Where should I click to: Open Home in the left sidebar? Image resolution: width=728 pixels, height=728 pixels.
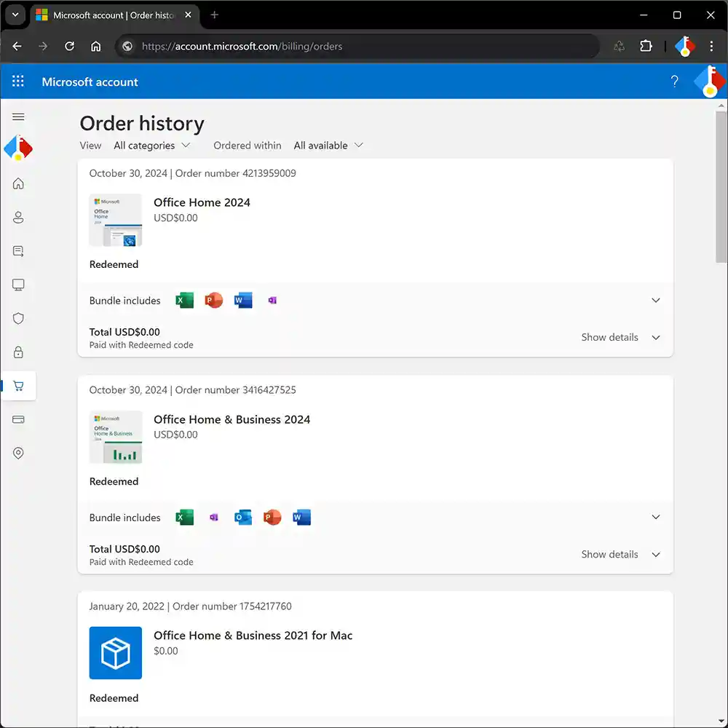[18, 183]
